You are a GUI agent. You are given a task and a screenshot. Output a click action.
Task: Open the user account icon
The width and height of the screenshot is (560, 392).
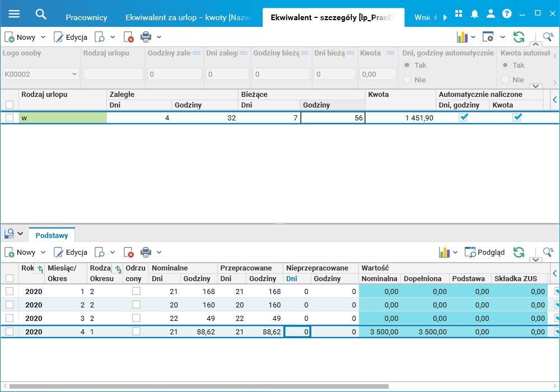point(491,14)
